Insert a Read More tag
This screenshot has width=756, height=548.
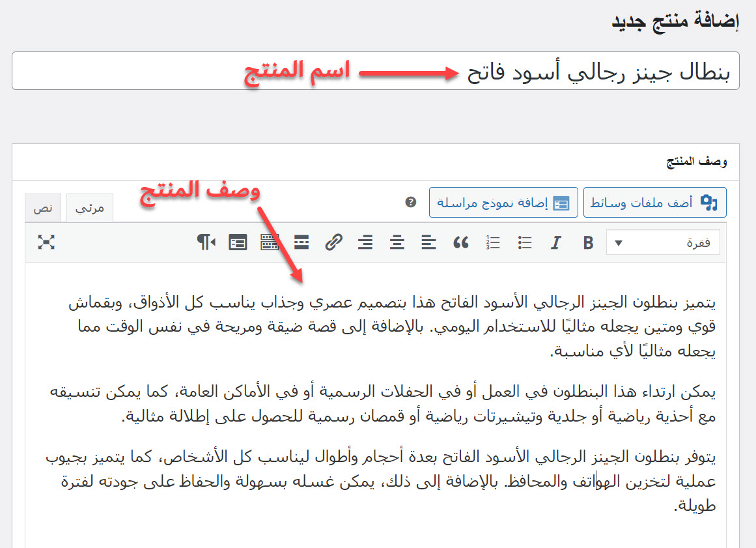(301, 243)
